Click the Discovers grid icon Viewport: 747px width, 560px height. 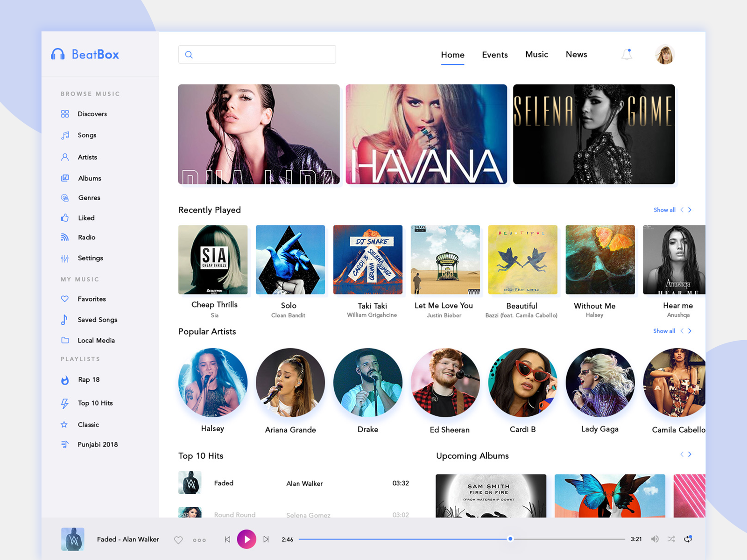point(64,113)
